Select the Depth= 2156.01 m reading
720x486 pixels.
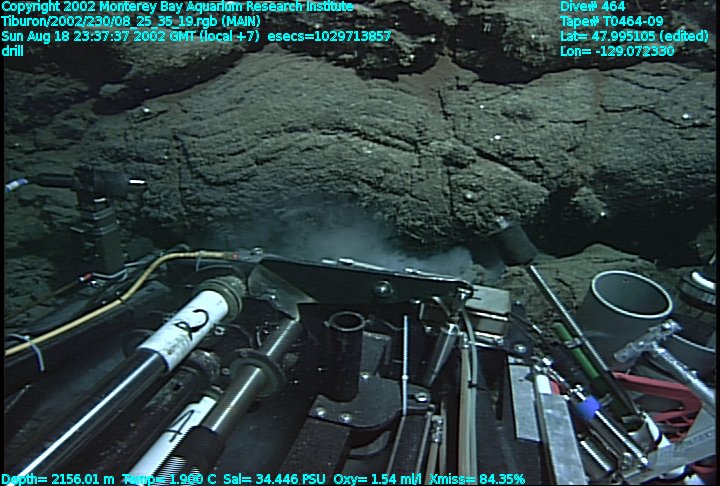tap(58, 479)
